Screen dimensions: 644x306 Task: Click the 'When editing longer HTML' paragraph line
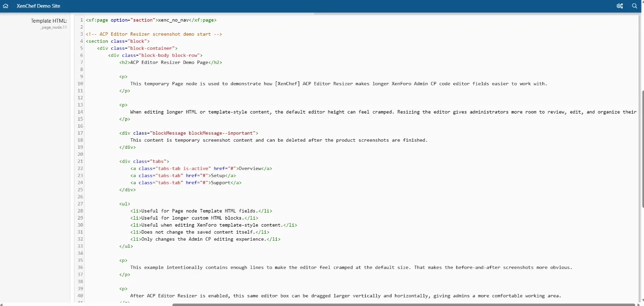tap(383, 112)
